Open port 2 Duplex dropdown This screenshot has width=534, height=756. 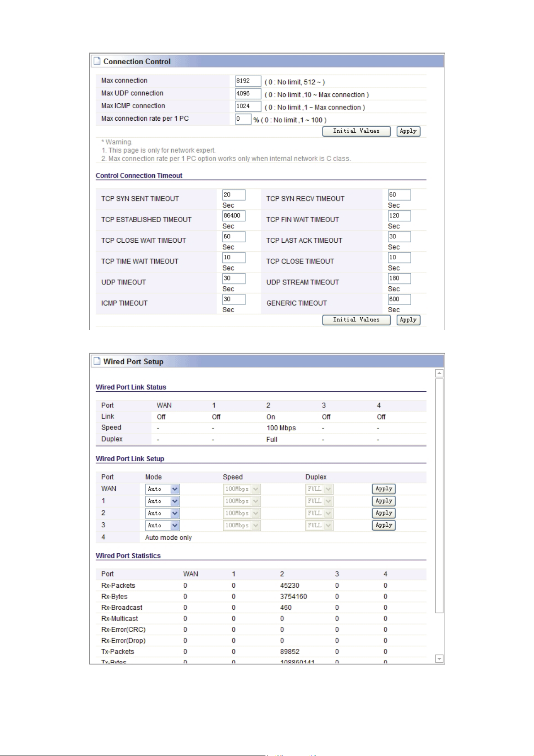tap(319, 513)
